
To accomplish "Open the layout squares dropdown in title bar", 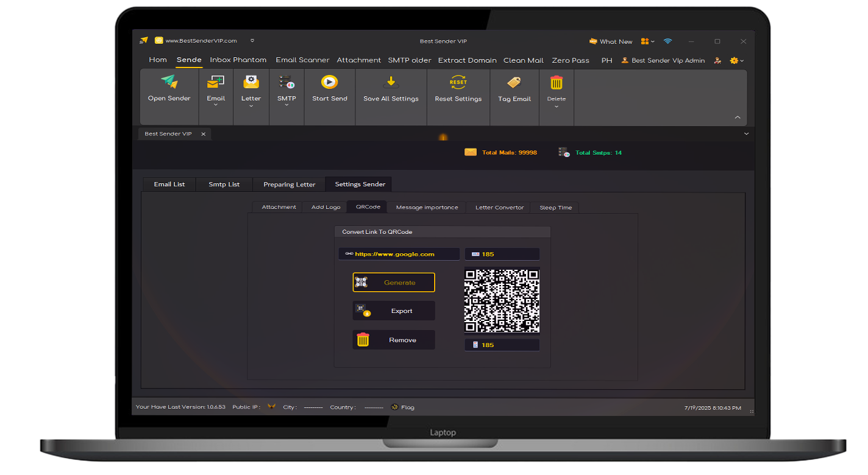I will (647, 41).
